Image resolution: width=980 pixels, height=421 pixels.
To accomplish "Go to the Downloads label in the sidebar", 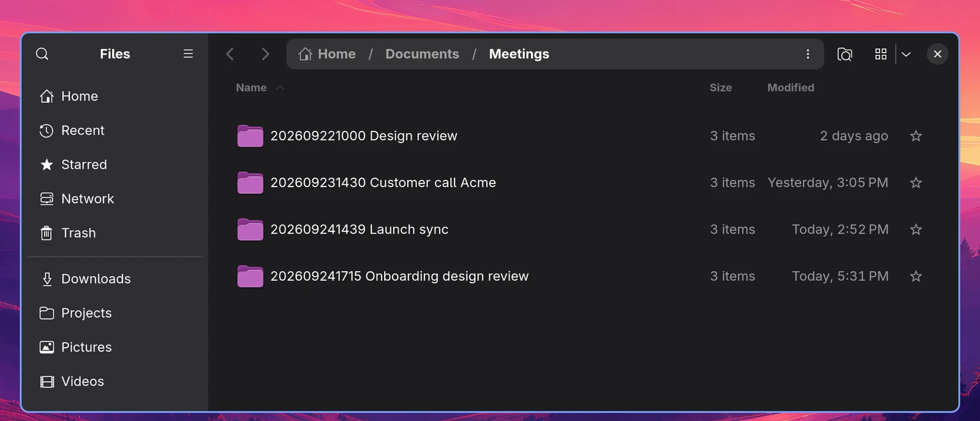I will pos(96,279).
